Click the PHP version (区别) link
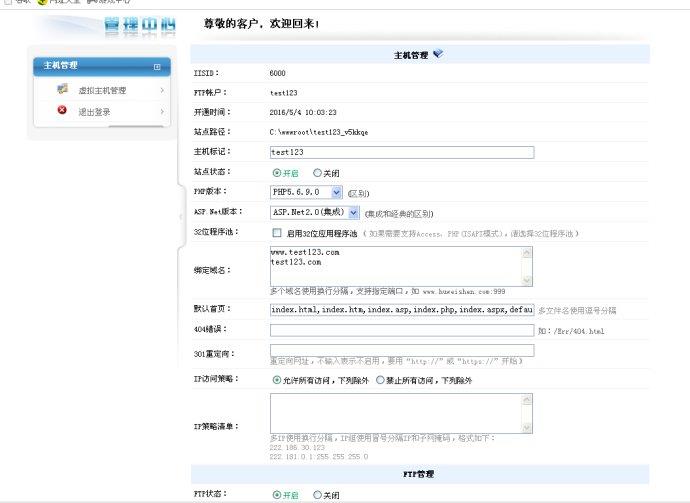 pyautogui.click(x=359, y=194)
